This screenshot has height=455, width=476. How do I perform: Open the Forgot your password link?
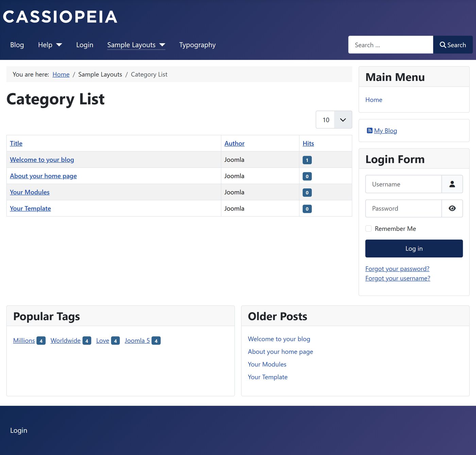397,269
